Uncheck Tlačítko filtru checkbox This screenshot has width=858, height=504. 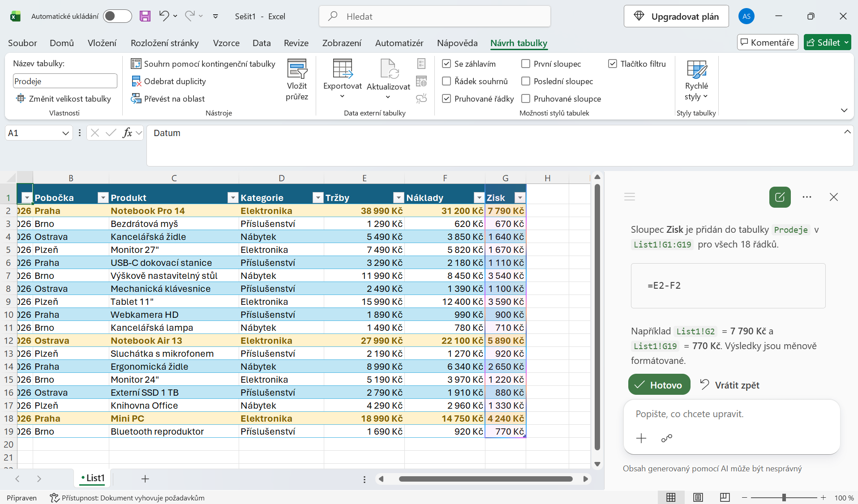pyautogui.click(x=613, y=64)
